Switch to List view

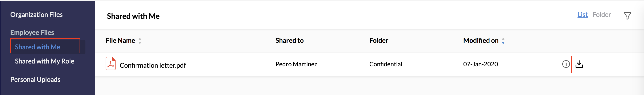[x=582, y=15]
